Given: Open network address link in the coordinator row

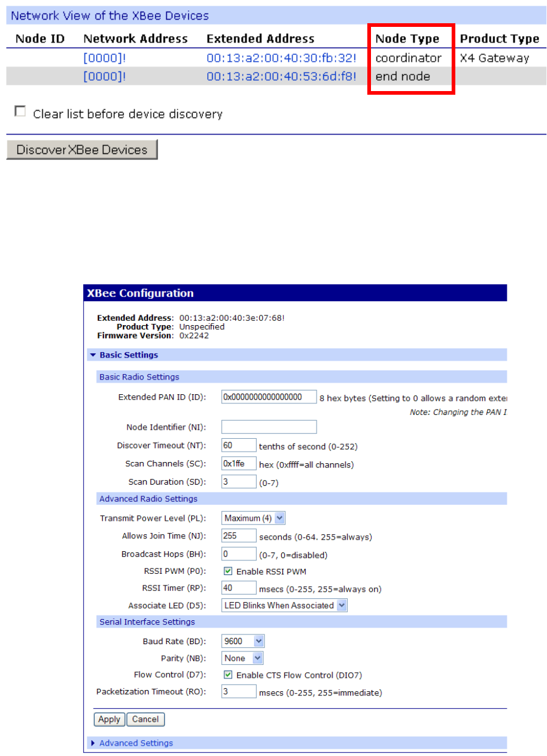Looking at the screenshot, I should tap(105, 59).
